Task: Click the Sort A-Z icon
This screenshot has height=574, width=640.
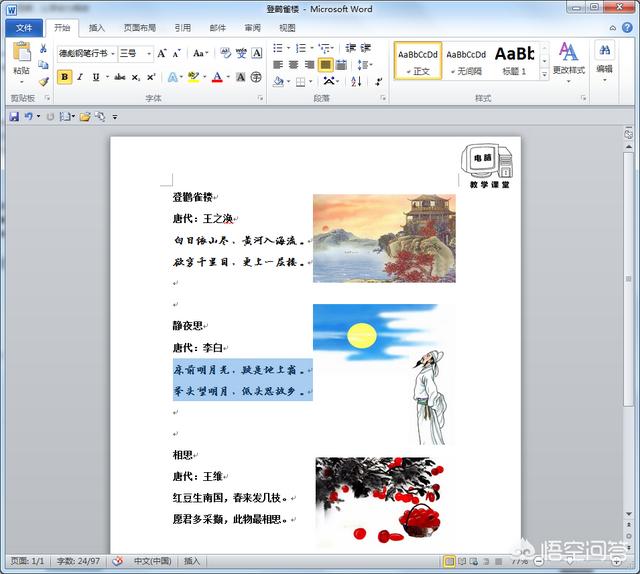Action: click(356, 81)
